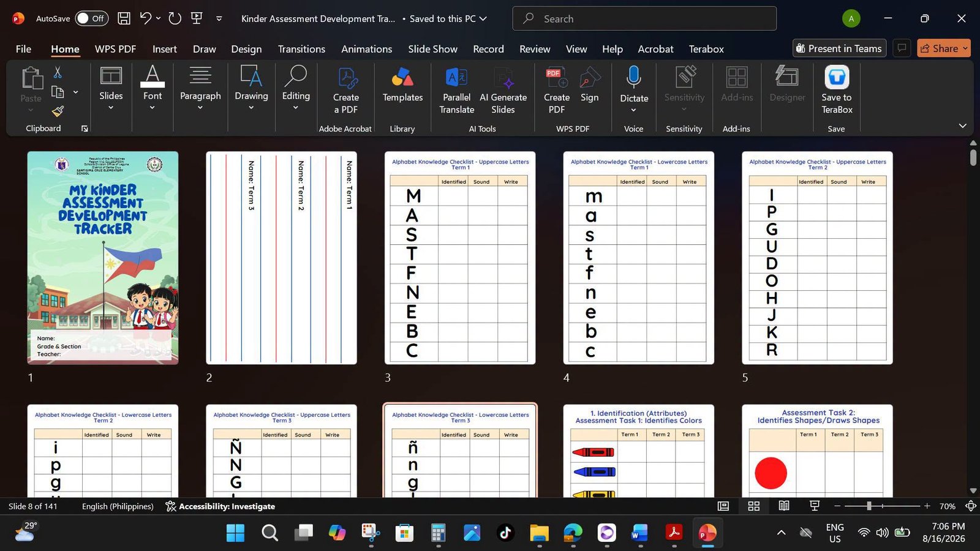Open the File menu
980x551 pixels.
(23, 49)
